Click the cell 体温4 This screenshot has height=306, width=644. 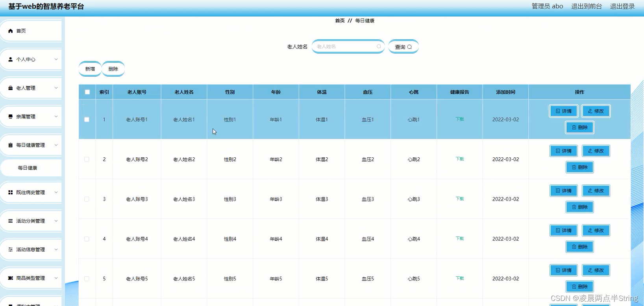(x=322, y=239)
